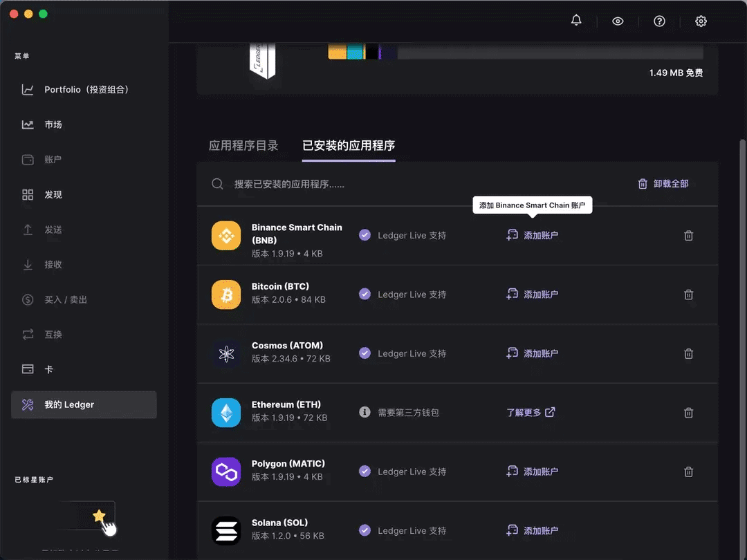This screenshot has height=560, width=747.
Task: Click the notification bell icon
Action: point(576,21)
